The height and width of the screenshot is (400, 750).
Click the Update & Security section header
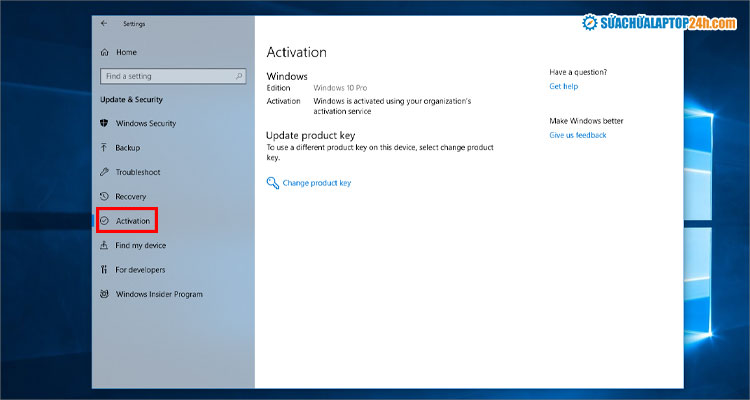point(131,100)
